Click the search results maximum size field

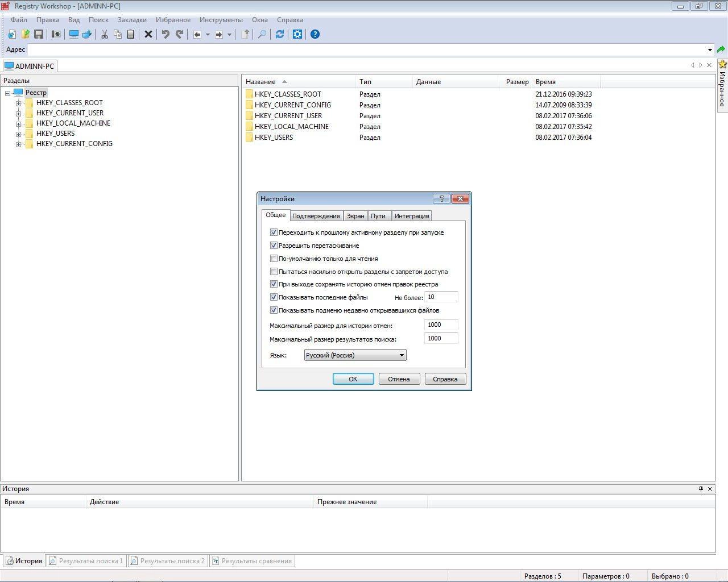tap(441, 339)
